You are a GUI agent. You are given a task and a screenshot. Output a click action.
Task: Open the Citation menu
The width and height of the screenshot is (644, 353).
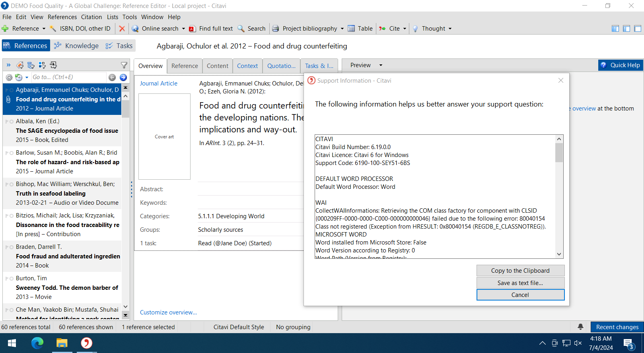[91, 17]
